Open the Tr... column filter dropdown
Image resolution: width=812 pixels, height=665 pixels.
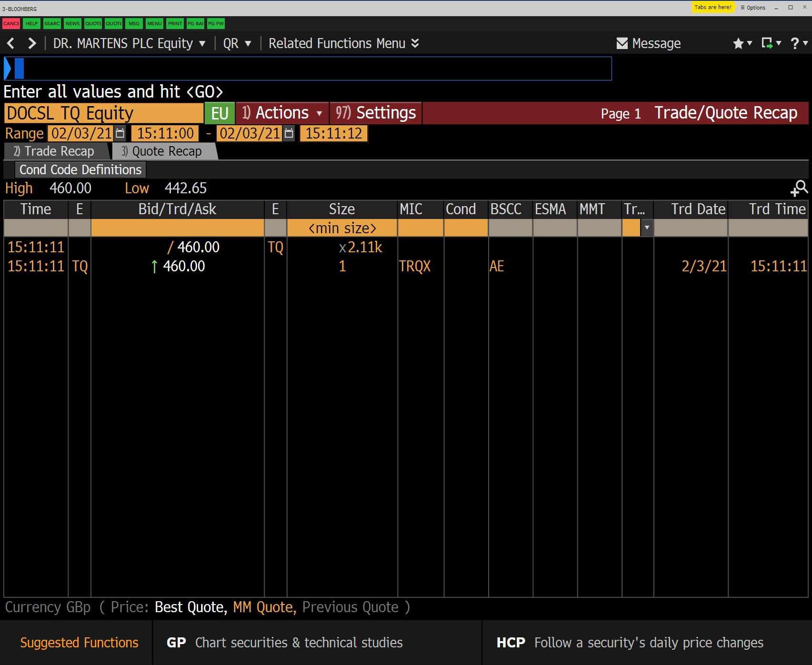[x=647, y=228]
